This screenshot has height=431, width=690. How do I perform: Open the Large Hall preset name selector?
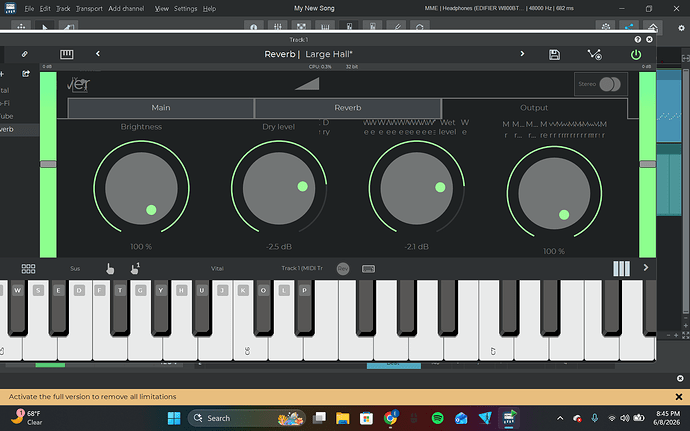(329, 54)
